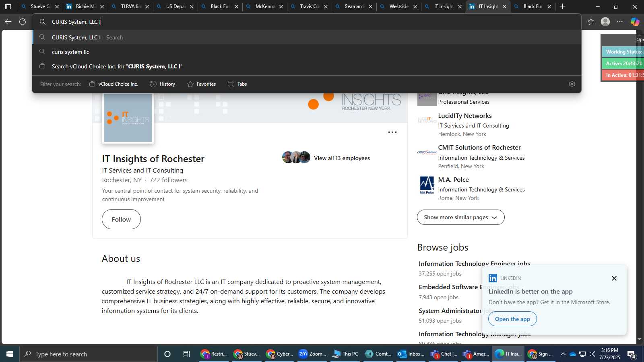Open This PC from taskbar
The height and width of the screenshot is (362, 644).
[345, 354]
